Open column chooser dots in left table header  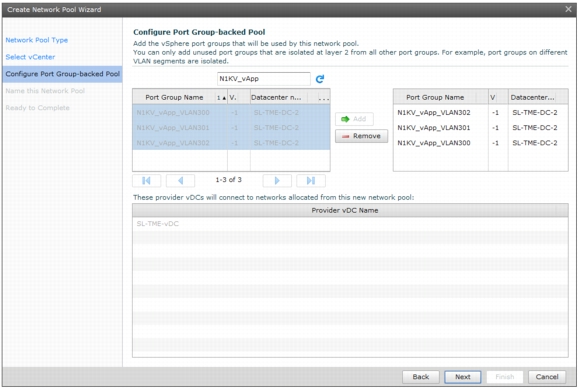pyautogui.click(x=324, y=98)
